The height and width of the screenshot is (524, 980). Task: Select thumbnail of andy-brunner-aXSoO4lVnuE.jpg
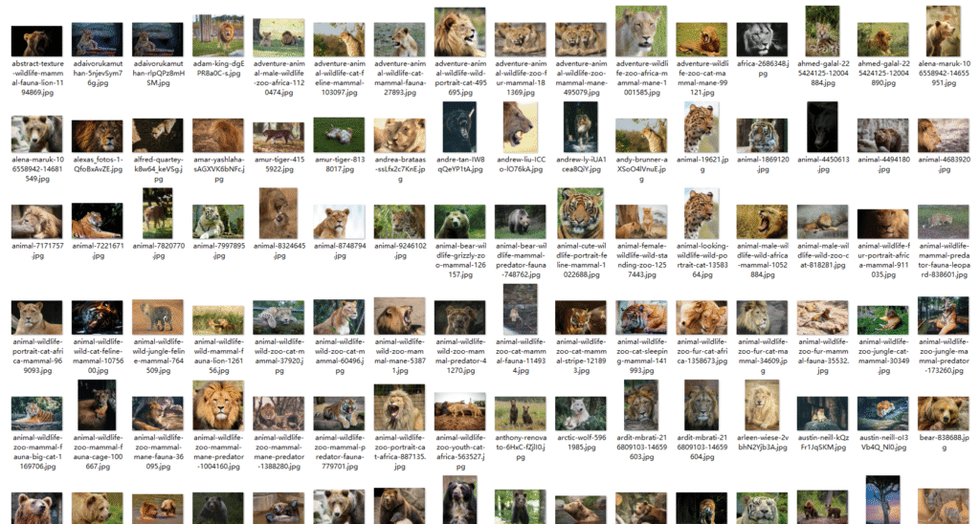[x=641, y=136]
